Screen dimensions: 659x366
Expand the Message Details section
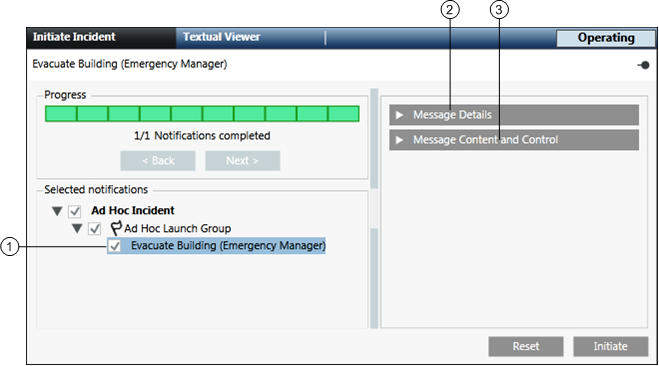click(x=514, y=115)
